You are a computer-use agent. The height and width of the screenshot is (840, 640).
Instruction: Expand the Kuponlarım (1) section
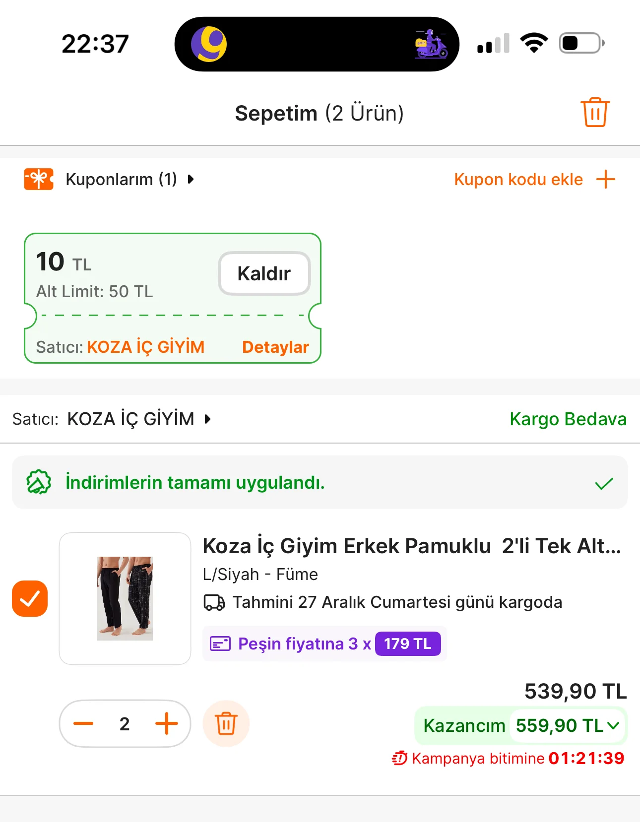pos(191,179)
